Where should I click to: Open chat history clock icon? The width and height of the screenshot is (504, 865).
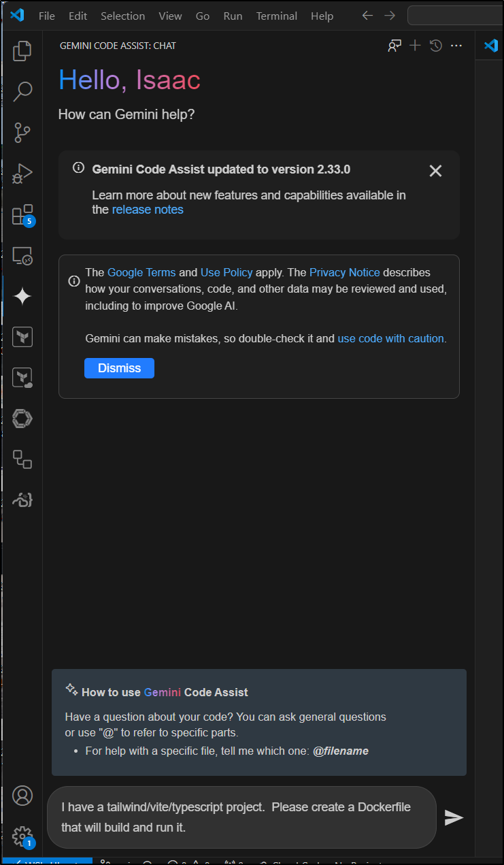click(436, 46)
